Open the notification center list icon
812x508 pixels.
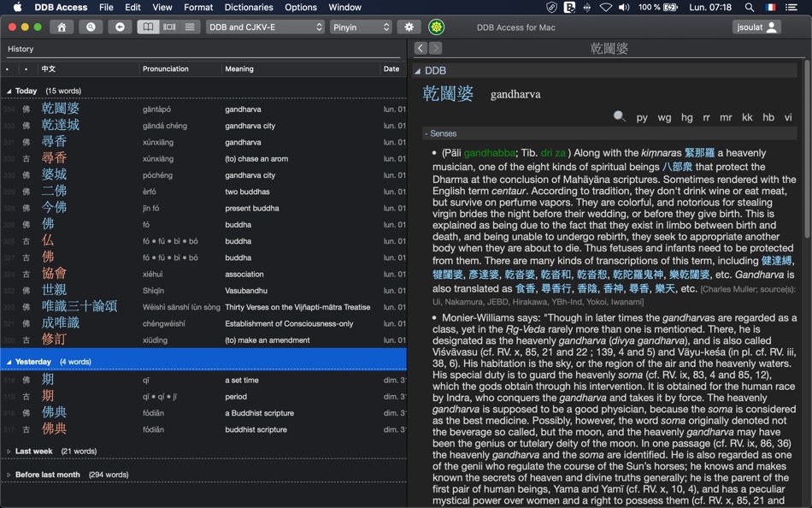click(x=791, y=7)
